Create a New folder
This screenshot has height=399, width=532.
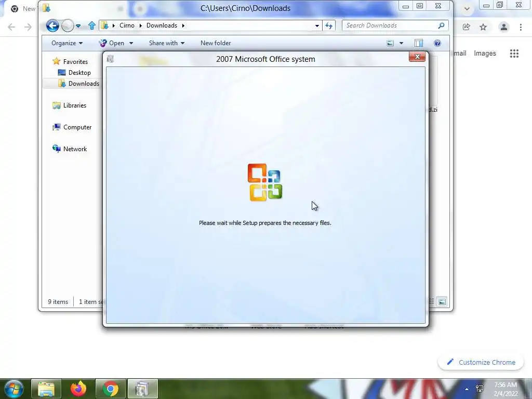tap(216, 43)
